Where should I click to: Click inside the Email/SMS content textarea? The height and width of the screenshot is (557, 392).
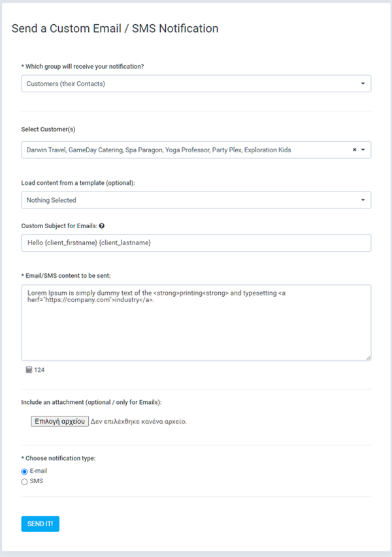196,322
